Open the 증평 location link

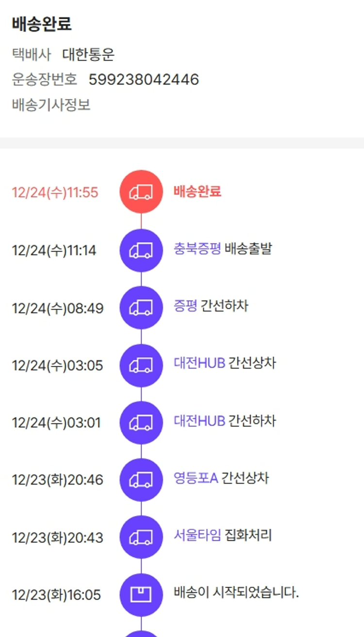(x=185, y=306)
